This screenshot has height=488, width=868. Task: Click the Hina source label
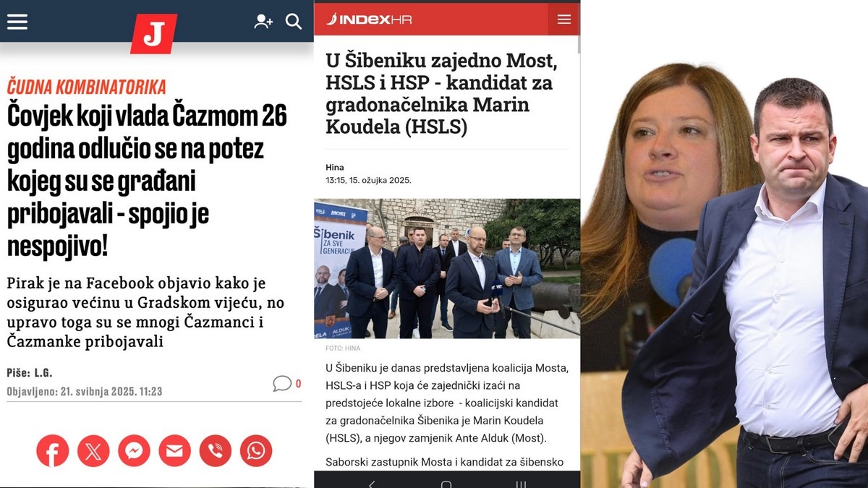pyautogui.click(x=335, y=167)
